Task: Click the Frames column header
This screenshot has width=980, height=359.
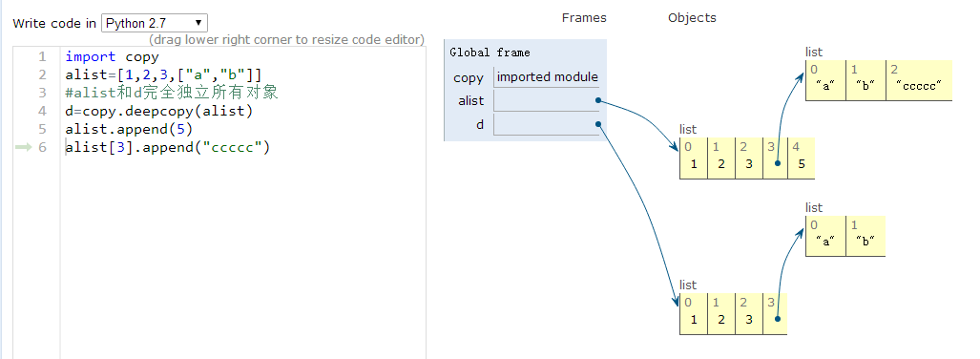Action: pos(584,17)
